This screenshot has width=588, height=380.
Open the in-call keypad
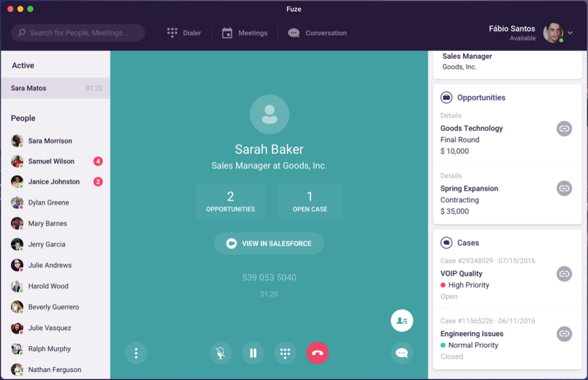(285, 353)
